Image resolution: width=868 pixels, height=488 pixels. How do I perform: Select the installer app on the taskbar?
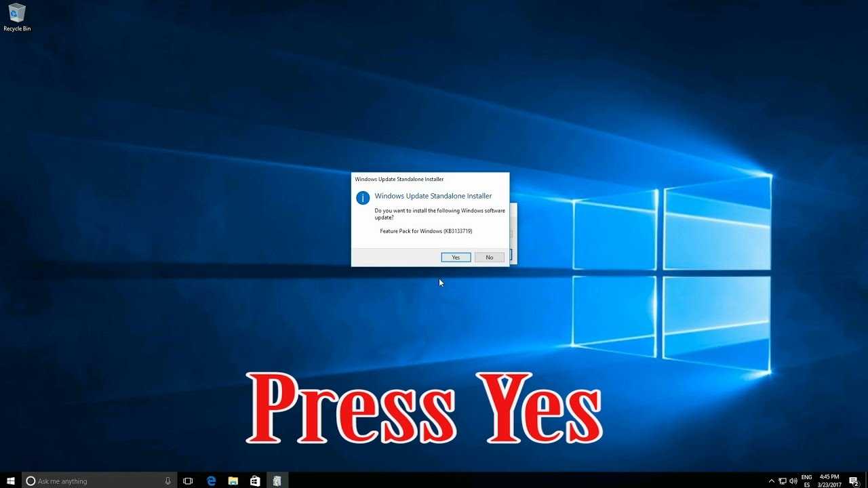coord(277,481)
